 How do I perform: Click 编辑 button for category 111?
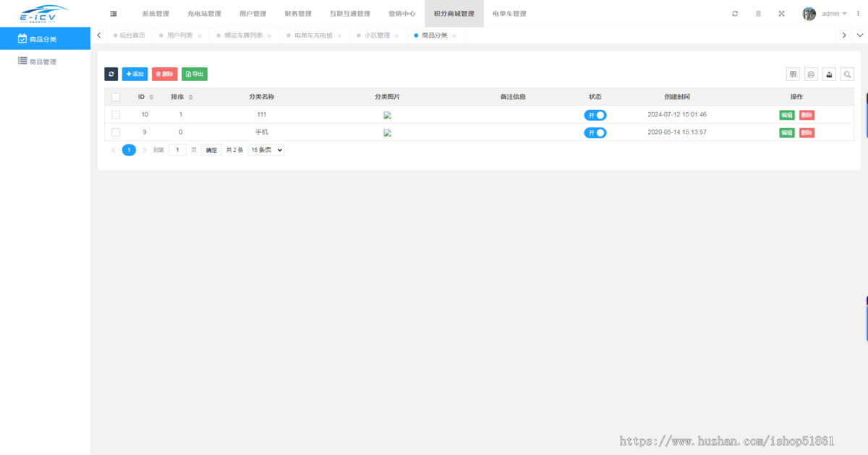[787, 115]
